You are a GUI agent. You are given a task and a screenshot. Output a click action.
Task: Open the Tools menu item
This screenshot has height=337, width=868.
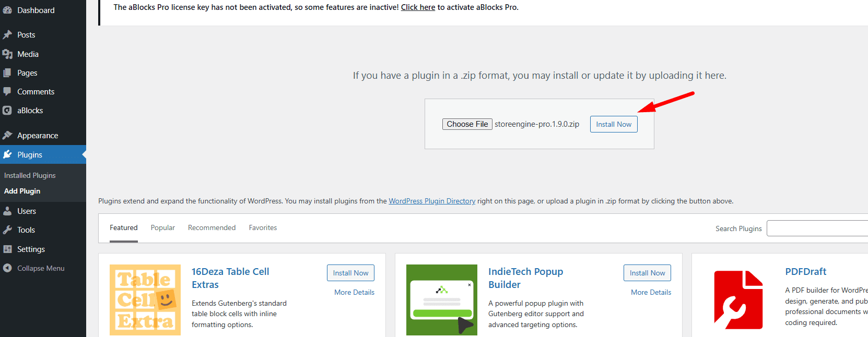tap(43, 230)
